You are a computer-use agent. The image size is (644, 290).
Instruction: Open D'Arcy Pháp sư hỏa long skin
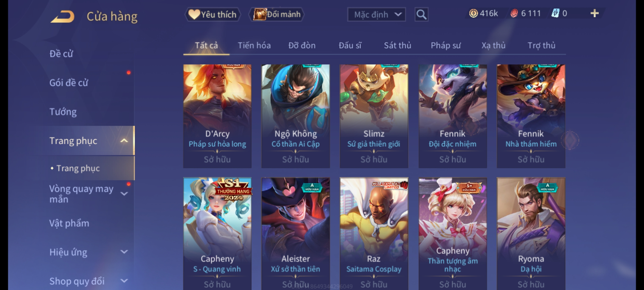(x=217, y=116)
